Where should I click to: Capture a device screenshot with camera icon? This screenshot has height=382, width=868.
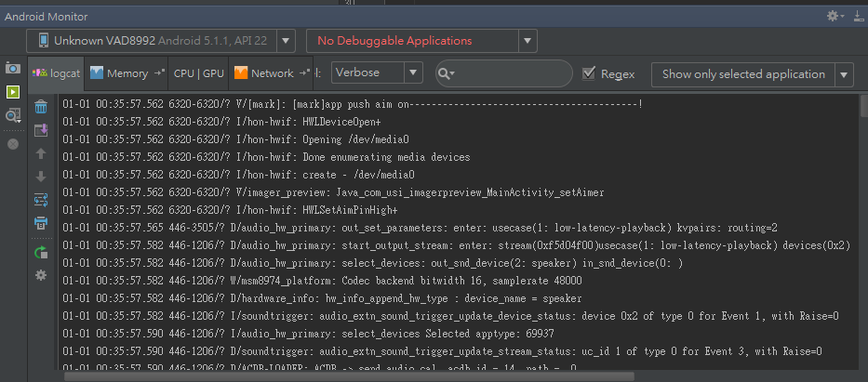click(x=13, y=68)
